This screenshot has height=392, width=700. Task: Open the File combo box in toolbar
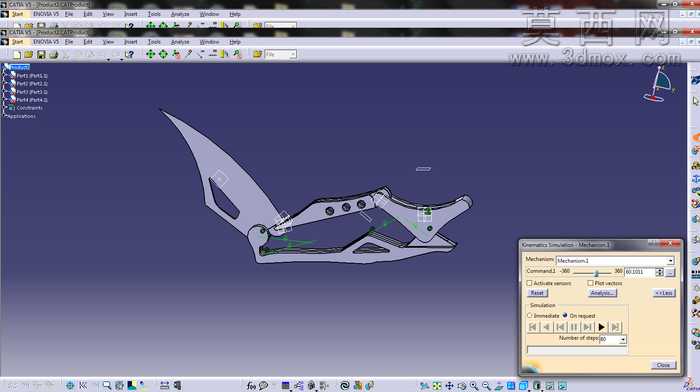281,54
